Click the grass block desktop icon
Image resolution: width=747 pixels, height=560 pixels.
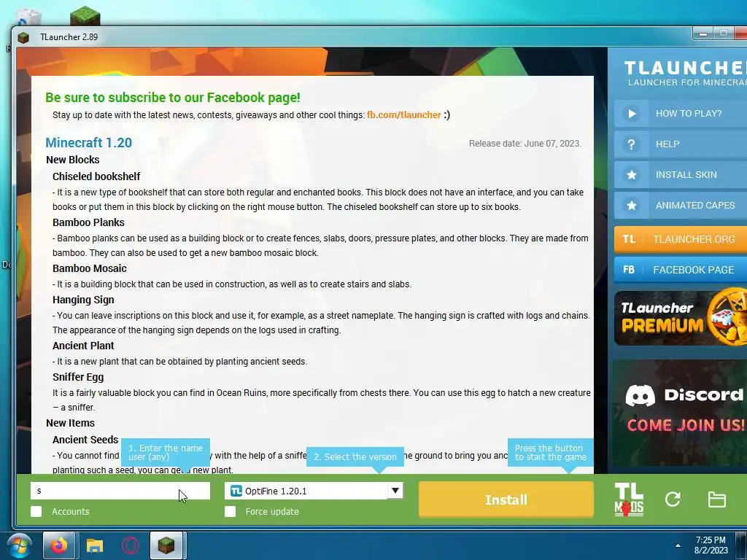(x=85, y=16)
